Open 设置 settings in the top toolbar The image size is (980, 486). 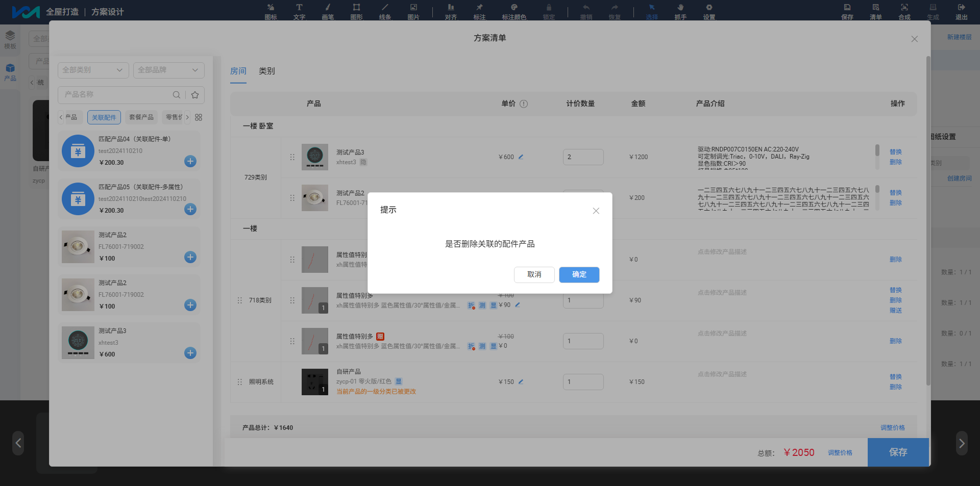coord(709,11)
